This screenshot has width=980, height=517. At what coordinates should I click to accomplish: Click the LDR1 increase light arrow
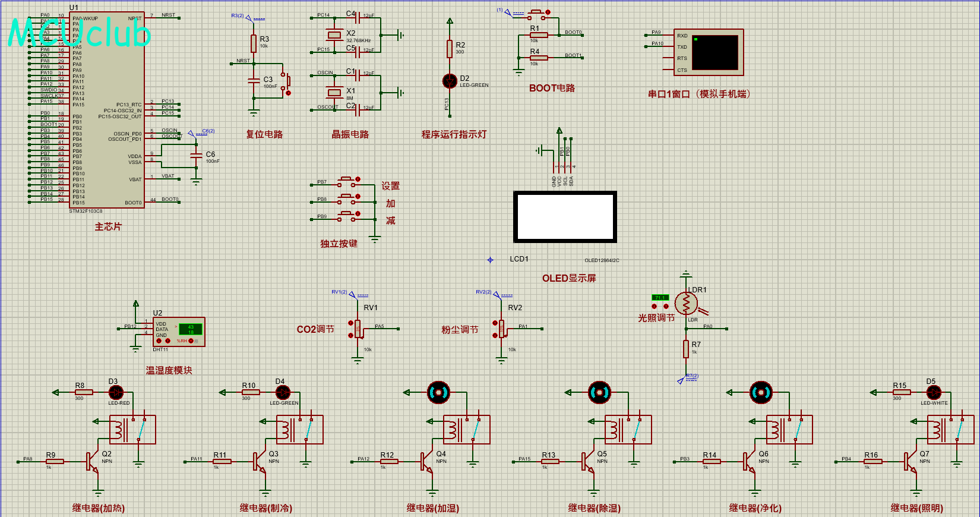[666, 306]
